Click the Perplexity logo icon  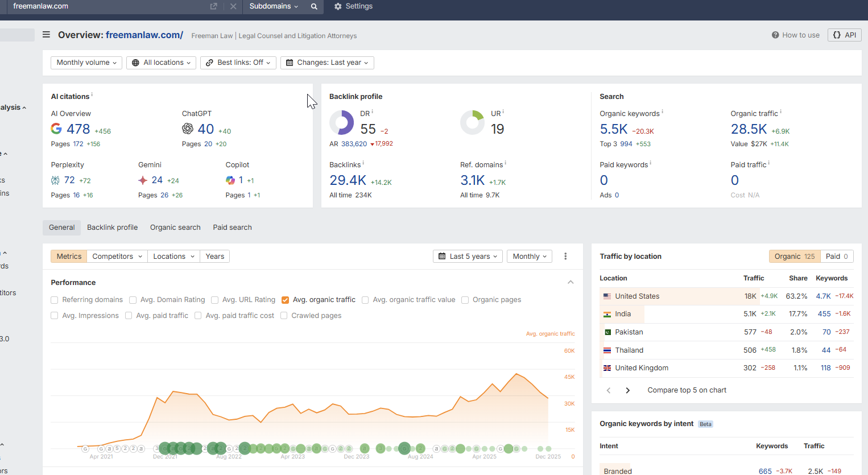click(x=55, y=180)
